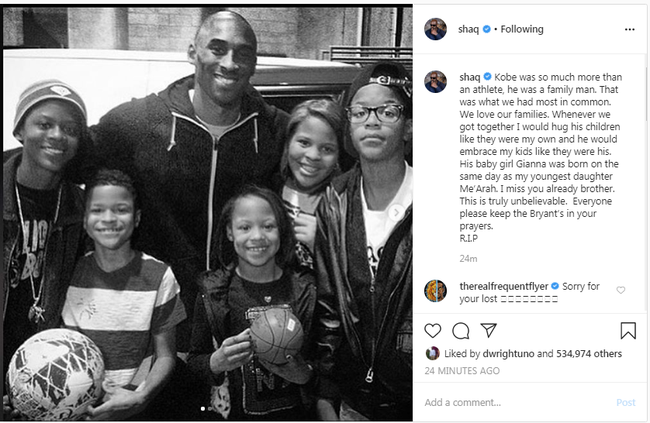Select the second carousel dot indicator

210,409
